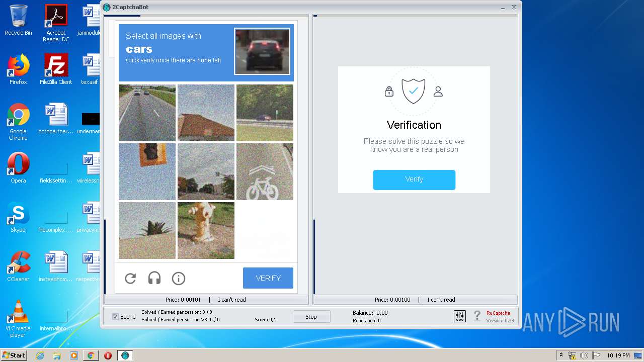Open FileZilla Client desktop shortcut
644x362 pixels.
[x=56, y=69]
